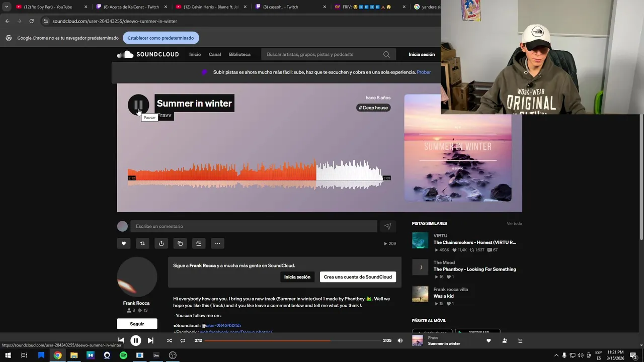Skip to next track in bottom player
The image size is (644, 362).
150,340
